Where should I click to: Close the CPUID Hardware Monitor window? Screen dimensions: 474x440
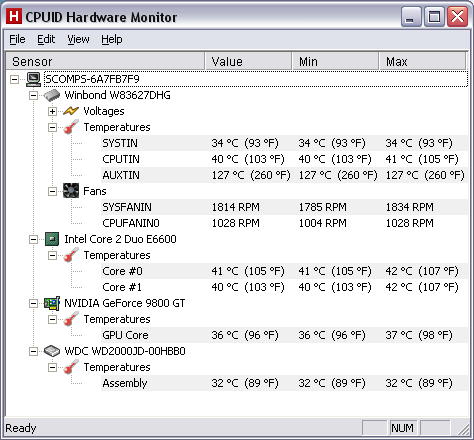[x=457, y=17]
